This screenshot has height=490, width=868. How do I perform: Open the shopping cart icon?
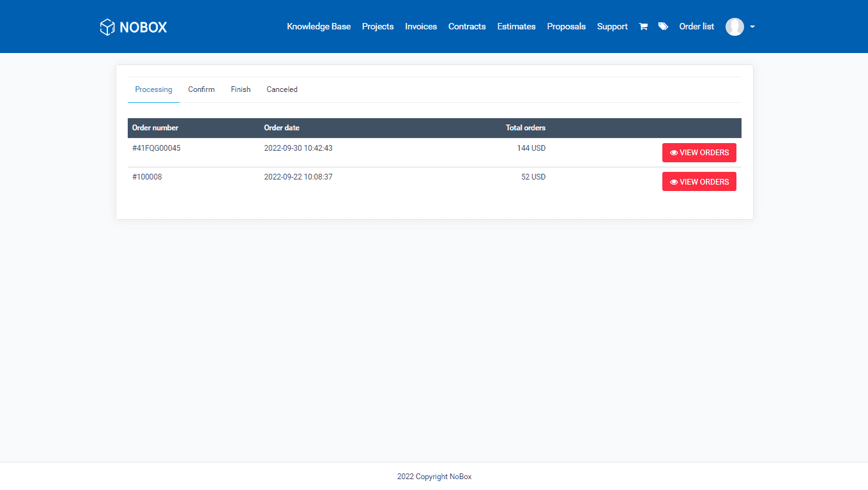click(643, 26)
